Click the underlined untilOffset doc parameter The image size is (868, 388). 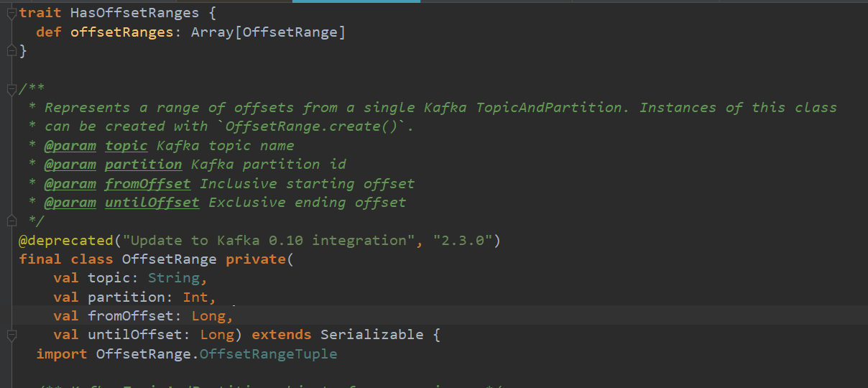(x=152, y=202)
